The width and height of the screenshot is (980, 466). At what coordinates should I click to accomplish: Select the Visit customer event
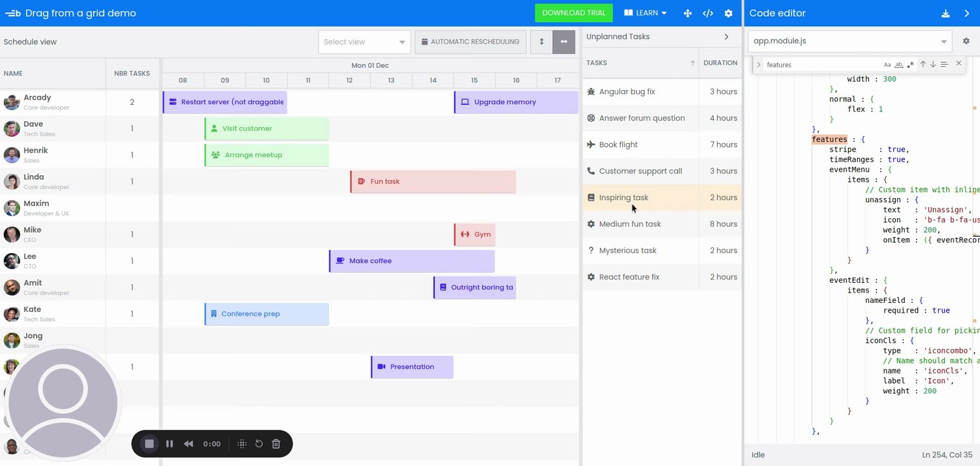267,129
